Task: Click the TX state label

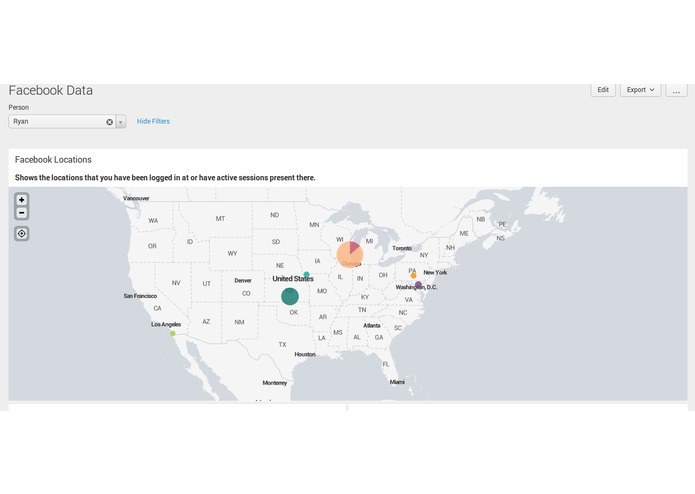Action: click(x=282, y=345)
